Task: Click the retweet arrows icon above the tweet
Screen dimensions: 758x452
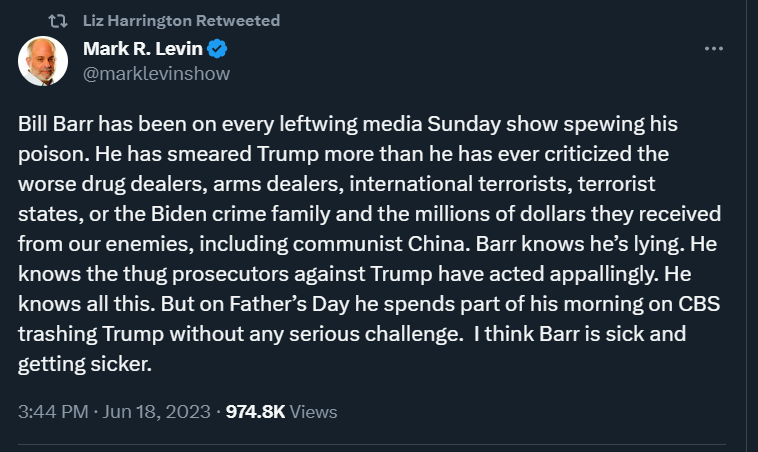Action: click(x=58, y=21)
